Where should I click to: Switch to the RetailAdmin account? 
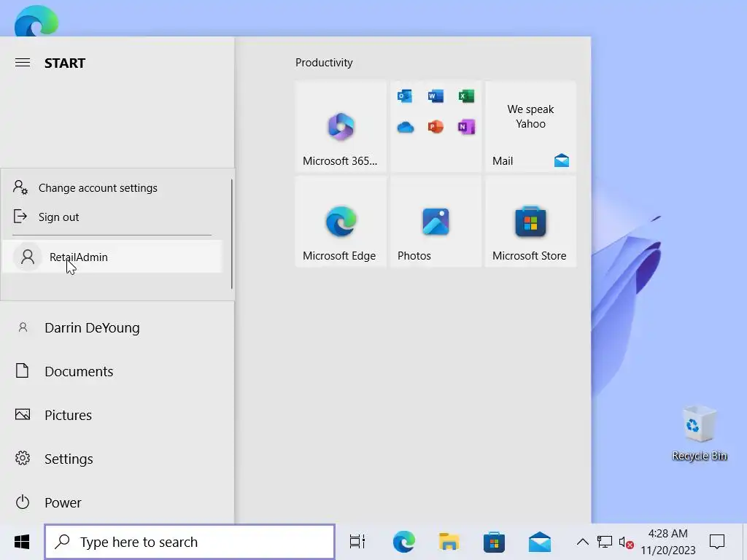(112, 257)
